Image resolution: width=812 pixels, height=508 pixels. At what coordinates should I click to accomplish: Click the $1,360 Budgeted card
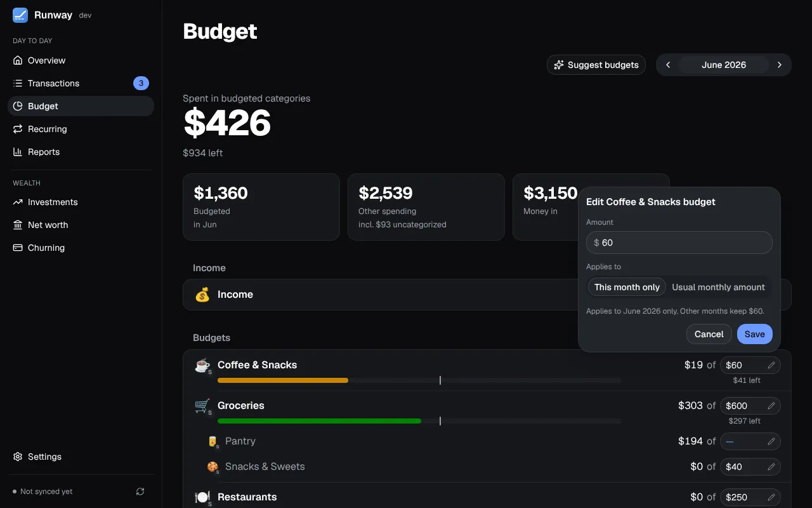261,207
